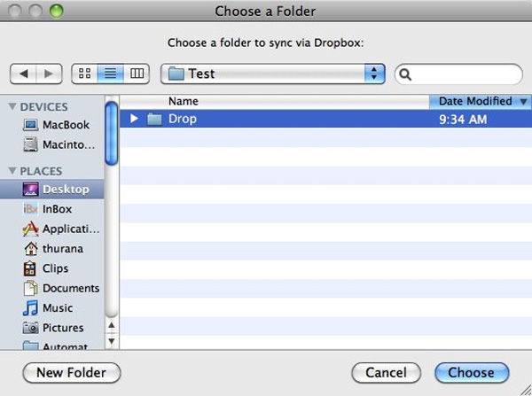Click the sidebar scroll up arrow
The image size is (532, 396).
pos(112,325)
